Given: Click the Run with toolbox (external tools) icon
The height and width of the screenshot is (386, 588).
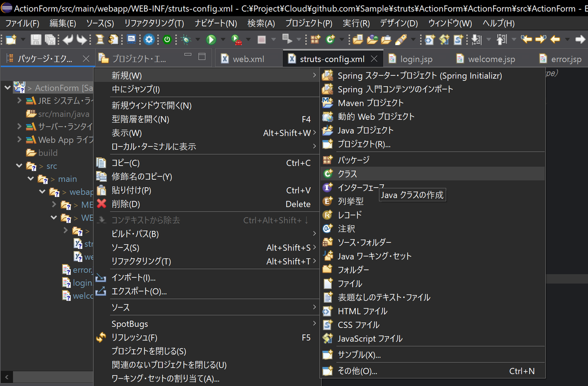Looking at the screenshot, I should click(237, 40).
